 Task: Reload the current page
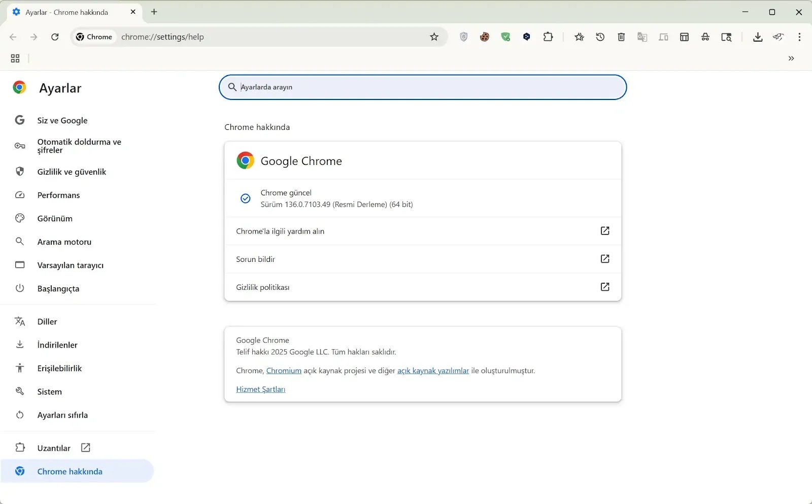click(55, 37)
